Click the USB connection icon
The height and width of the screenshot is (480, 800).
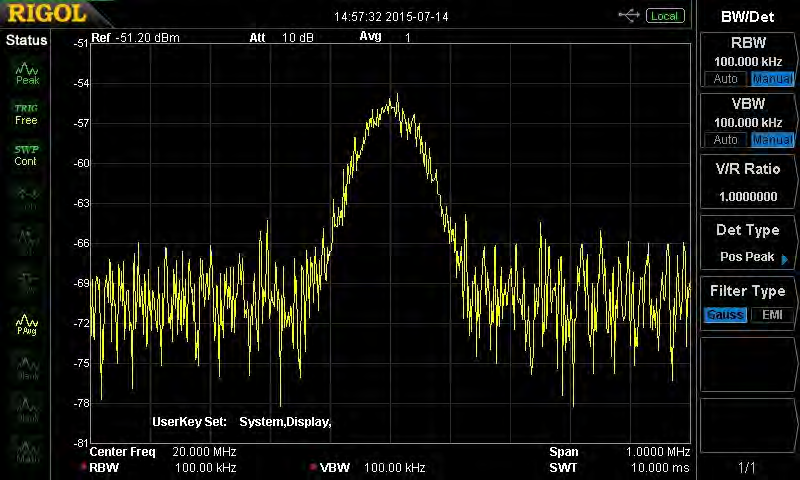coord(629,16)
